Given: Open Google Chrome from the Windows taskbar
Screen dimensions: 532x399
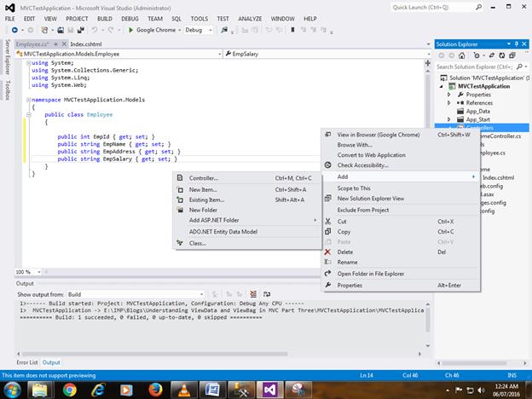Looking at the screenshot, I should coord(70,388).
